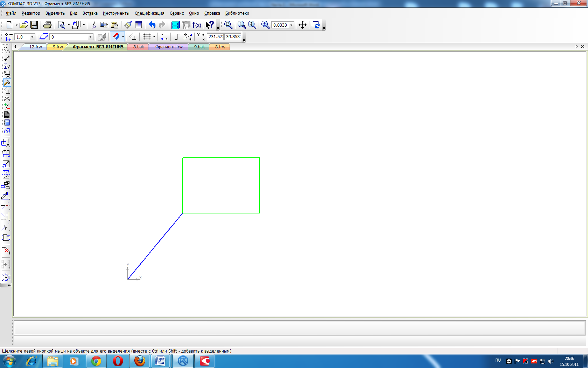Open the Geometry tool panel icon

click(x=7, y=50)
